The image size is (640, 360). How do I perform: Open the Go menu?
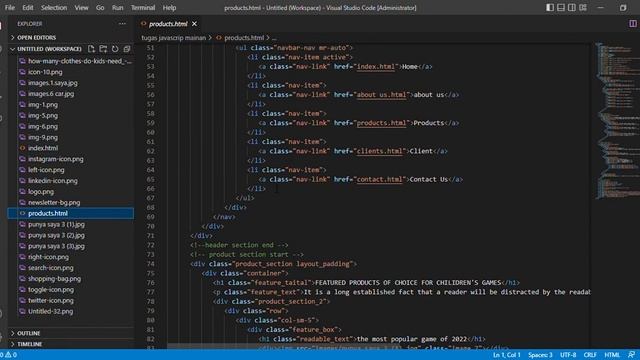tap(100, 8)
